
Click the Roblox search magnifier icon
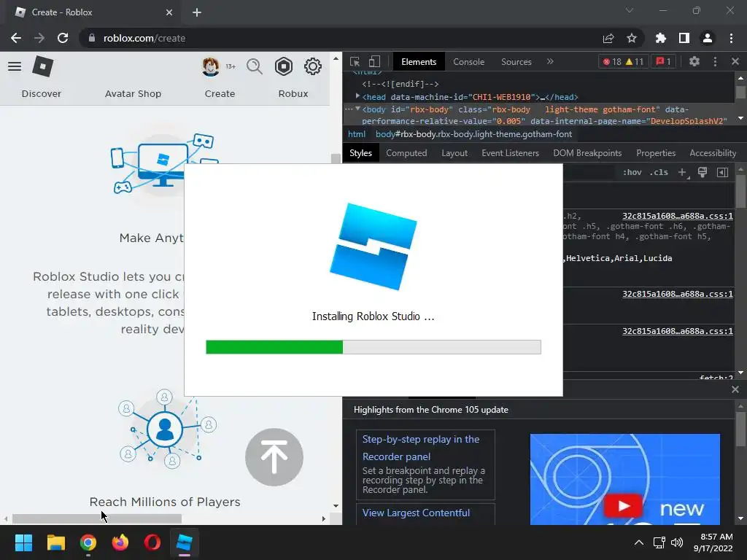255,66
